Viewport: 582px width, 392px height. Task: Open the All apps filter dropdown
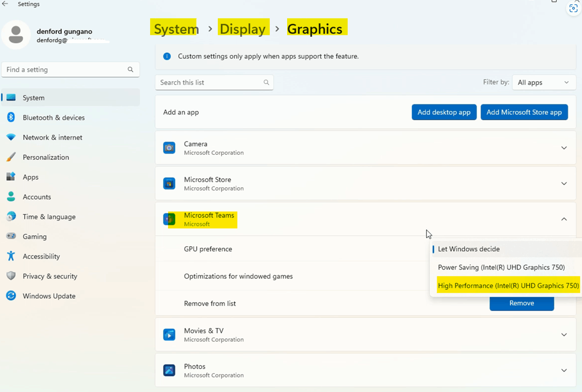544,82
